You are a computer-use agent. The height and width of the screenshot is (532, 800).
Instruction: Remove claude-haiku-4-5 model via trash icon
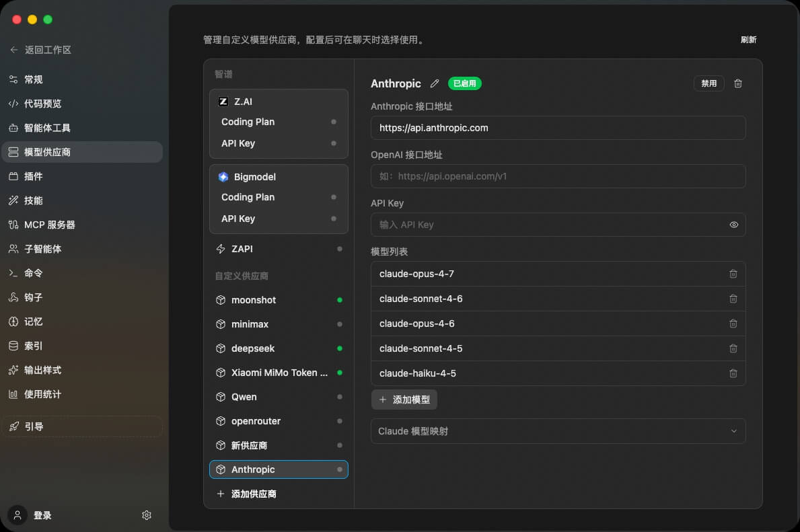(x=733, y=373)
